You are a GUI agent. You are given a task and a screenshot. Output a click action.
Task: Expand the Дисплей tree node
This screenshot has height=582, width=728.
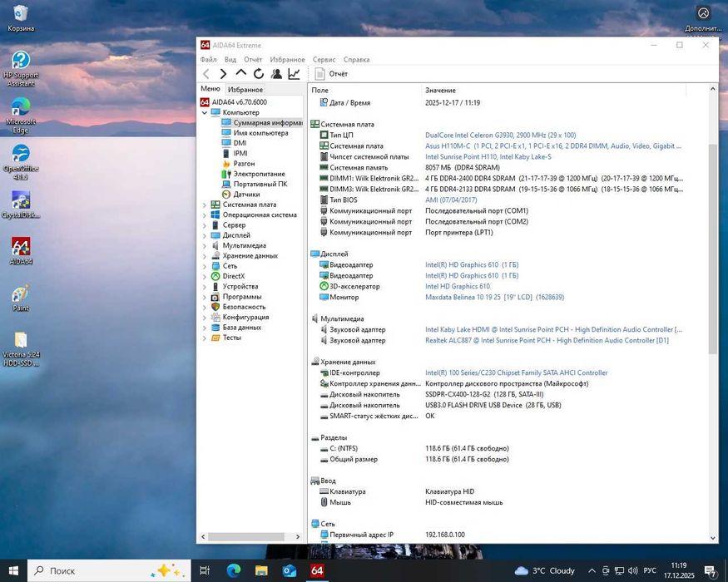pos(205,235)
